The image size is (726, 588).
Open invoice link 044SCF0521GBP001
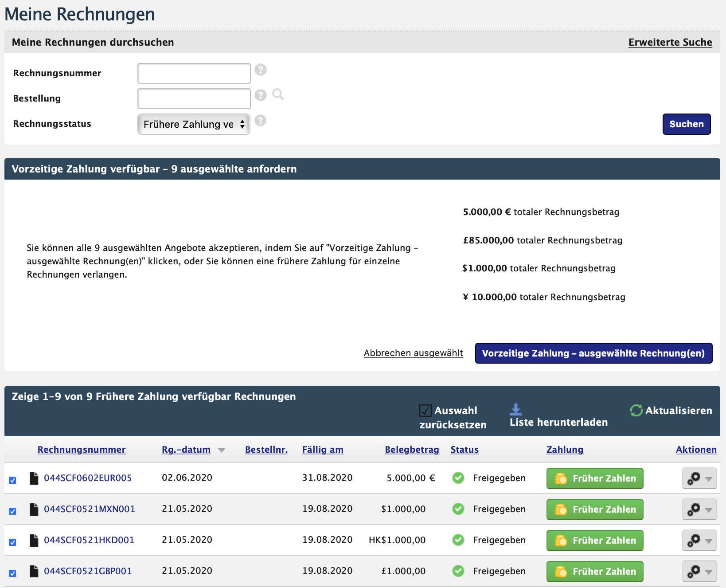(88, 571)
